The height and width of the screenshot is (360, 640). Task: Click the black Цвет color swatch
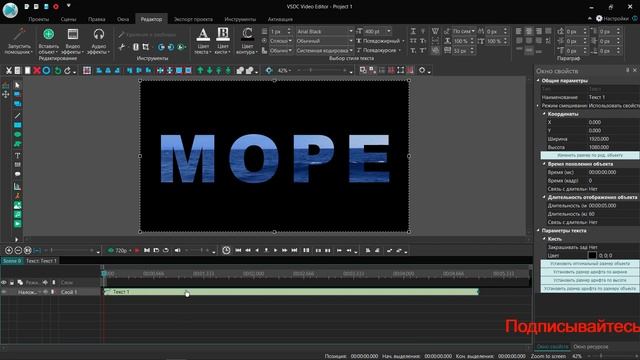592,255
